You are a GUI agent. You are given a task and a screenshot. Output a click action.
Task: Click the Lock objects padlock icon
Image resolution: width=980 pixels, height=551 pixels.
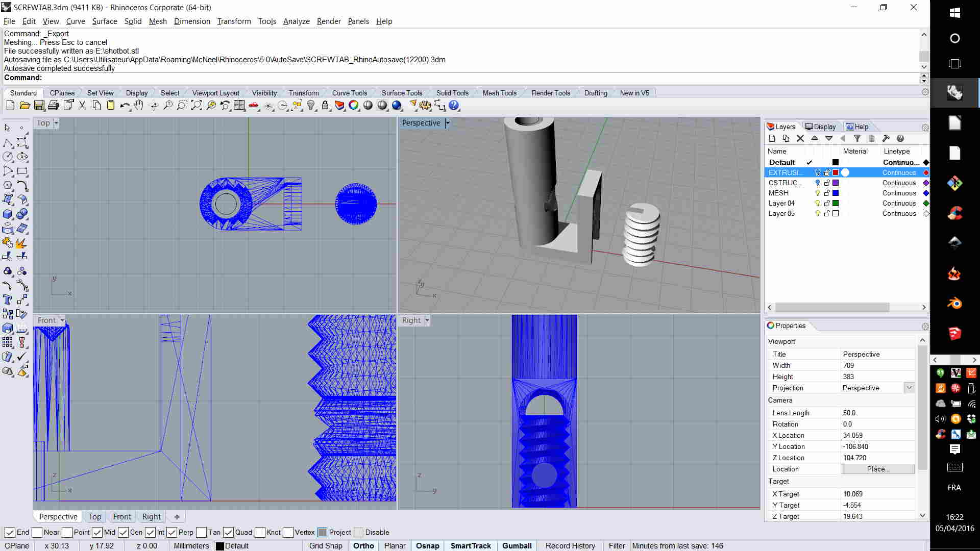point(325,106)
